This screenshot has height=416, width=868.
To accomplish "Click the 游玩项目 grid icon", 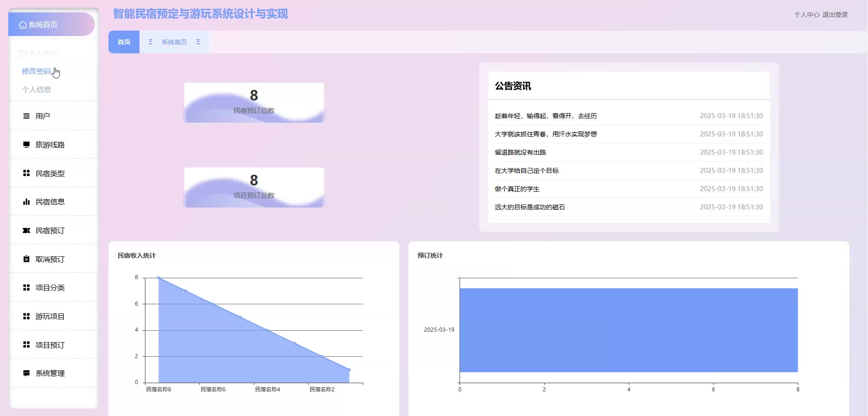I will (x=26, y=316).
